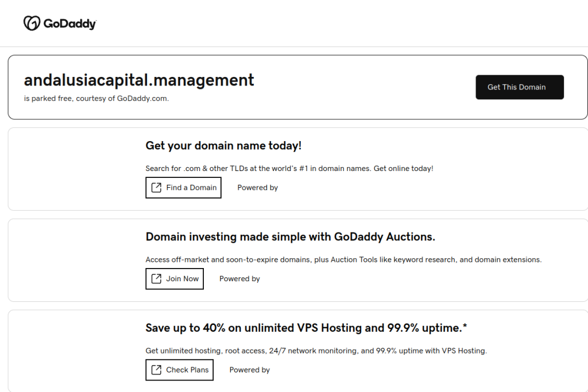
Task: Click external-link icon inside Check Plans
Action: pyautogui.click(x=156, y=370)
